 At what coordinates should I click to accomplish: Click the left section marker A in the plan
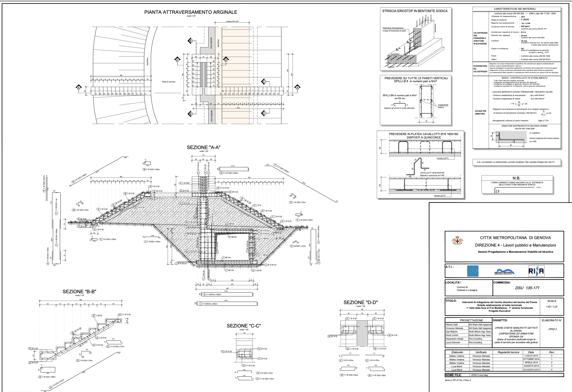tap(78, 87)
